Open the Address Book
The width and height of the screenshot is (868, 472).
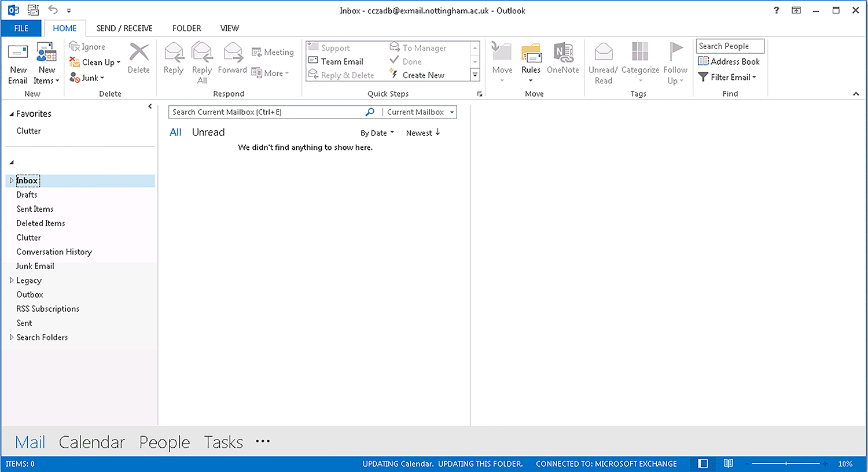pos(729,61)
